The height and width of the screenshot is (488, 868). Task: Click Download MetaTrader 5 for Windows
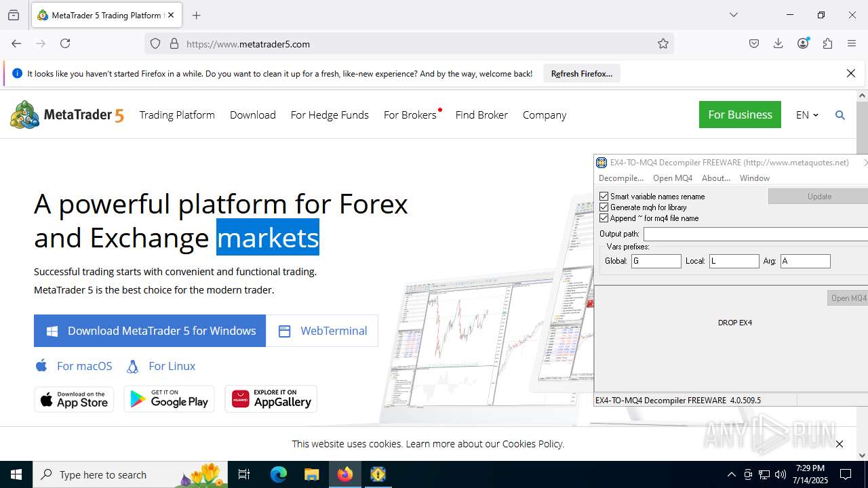pos(150,331)
